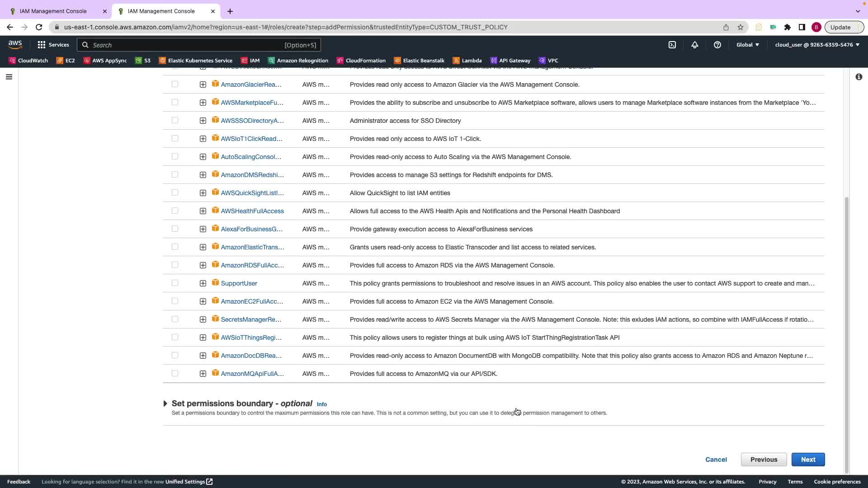Open the cloud_user account menu
This screenshot has height=488, width=868.
(817, 45)
